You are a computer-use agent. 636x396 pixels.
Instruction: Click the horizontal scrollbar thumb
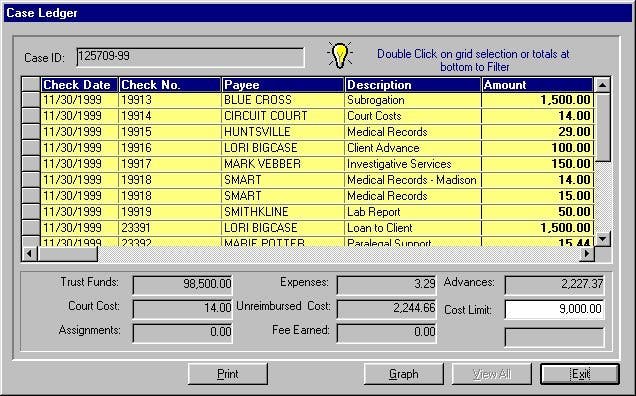point(67,254)
